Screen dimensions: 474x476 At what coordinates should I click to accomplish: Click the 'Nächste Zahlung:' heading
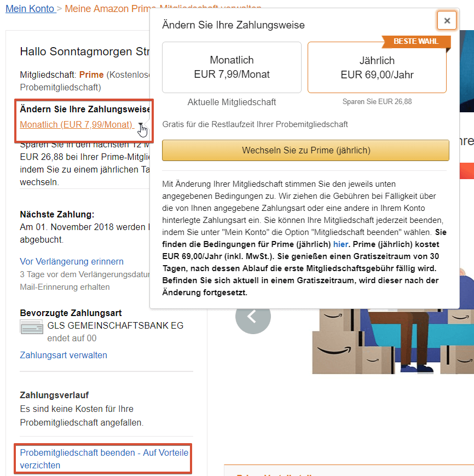57,214
